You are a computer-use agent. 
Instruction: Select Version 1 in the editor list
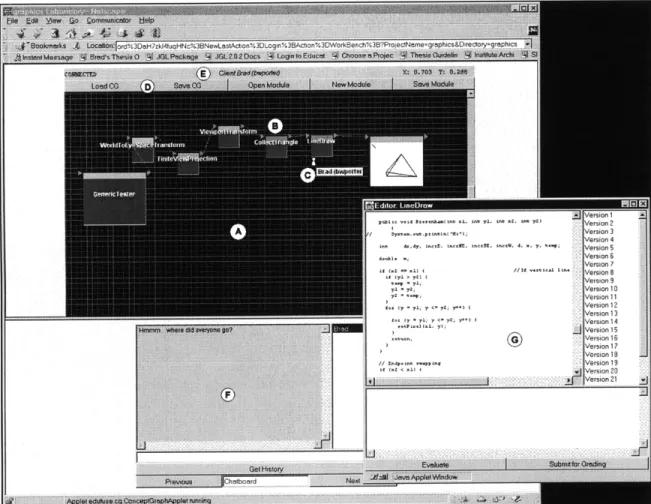[598, 215]
